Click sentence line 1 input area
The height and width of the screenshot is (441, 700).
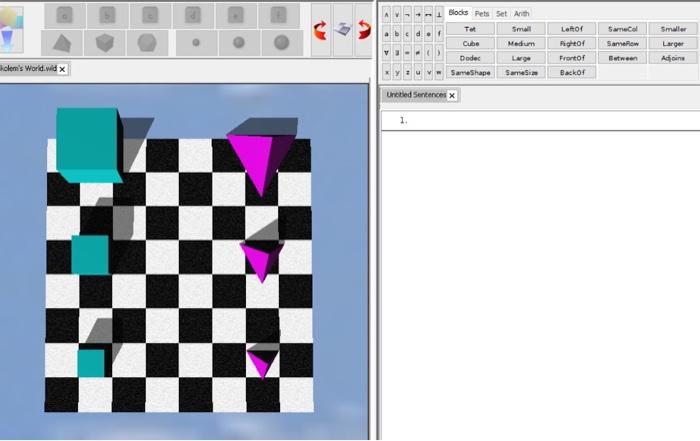coord(540,121)
